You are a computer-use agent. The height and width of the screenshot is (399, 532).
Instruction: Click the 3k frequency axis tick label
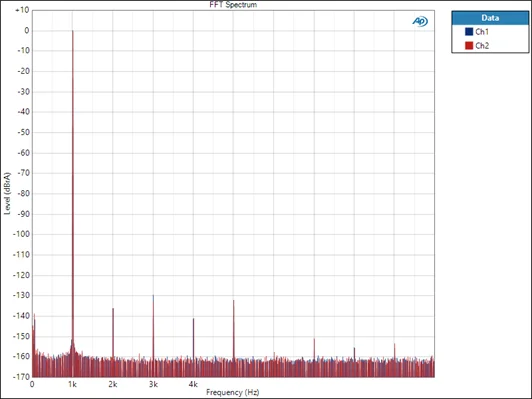pyautogui.click(x=153, y=384)
